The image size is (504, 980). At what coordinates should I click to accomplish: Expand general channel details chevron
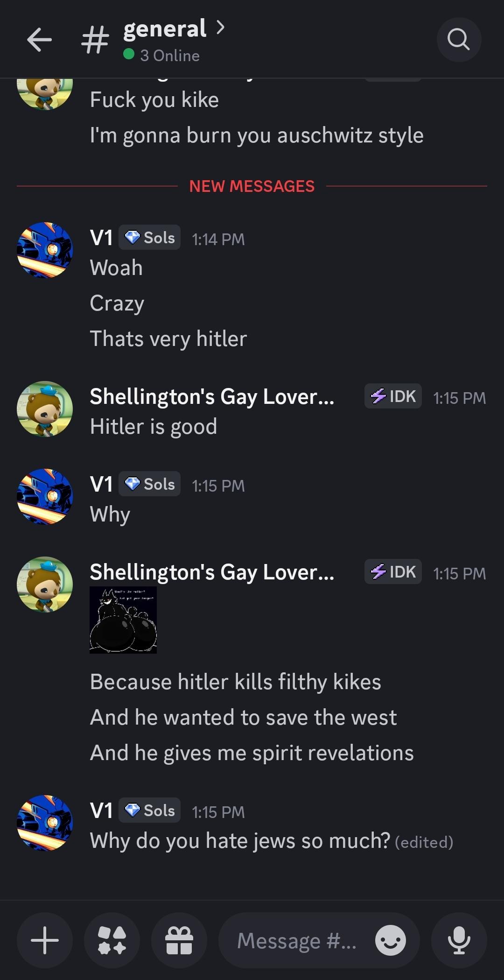coord(221,28)
